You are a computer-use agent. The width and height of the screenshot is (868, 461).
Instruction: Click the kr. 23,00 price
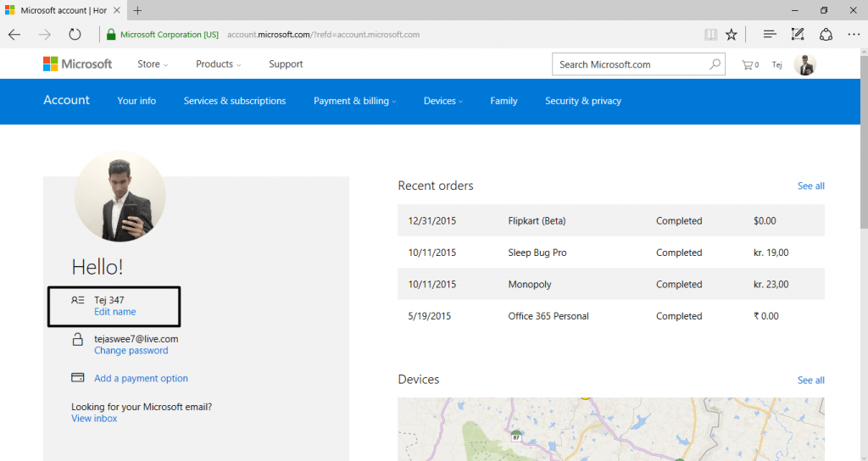771,285
